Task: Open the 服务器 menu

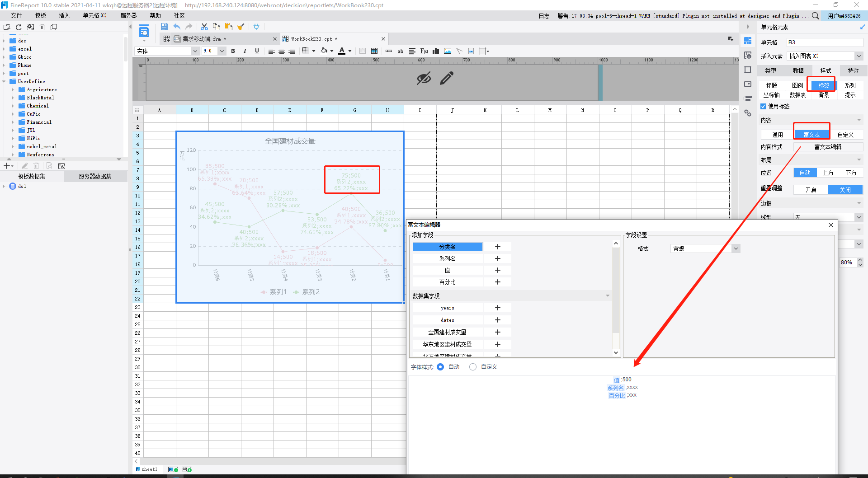Action: 128,15
